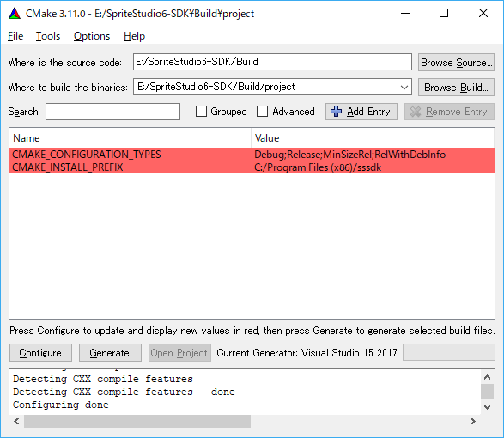The height and width of the screenshot is (438, 504).
Task: Click the Name column header
Action: click(131, 138)
